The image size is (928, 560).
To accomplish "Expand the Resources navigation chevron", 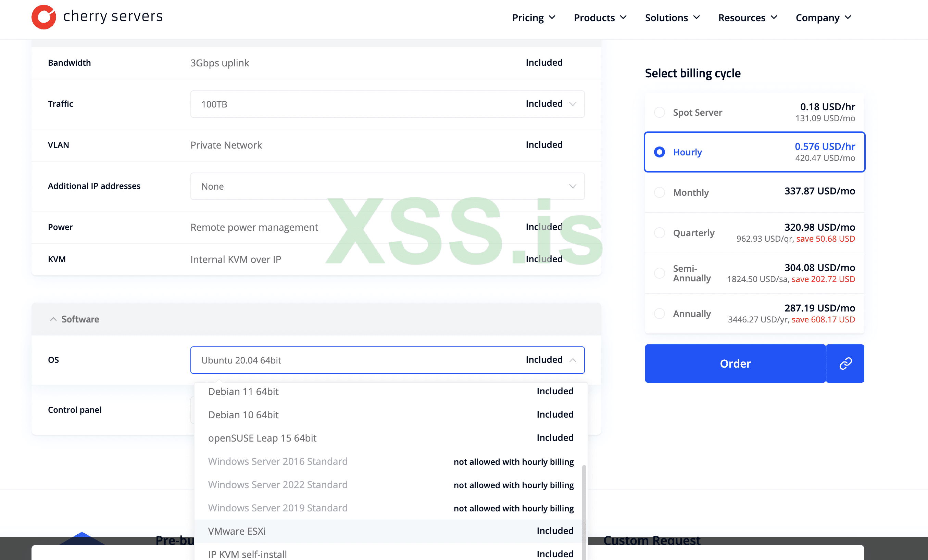I will (774, 18).
